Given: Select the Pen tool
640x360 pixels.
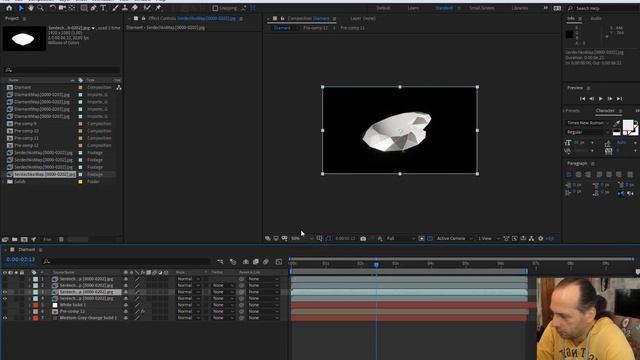Looking at the screenshot, I should pyautogui.click(x=93, y=8).
